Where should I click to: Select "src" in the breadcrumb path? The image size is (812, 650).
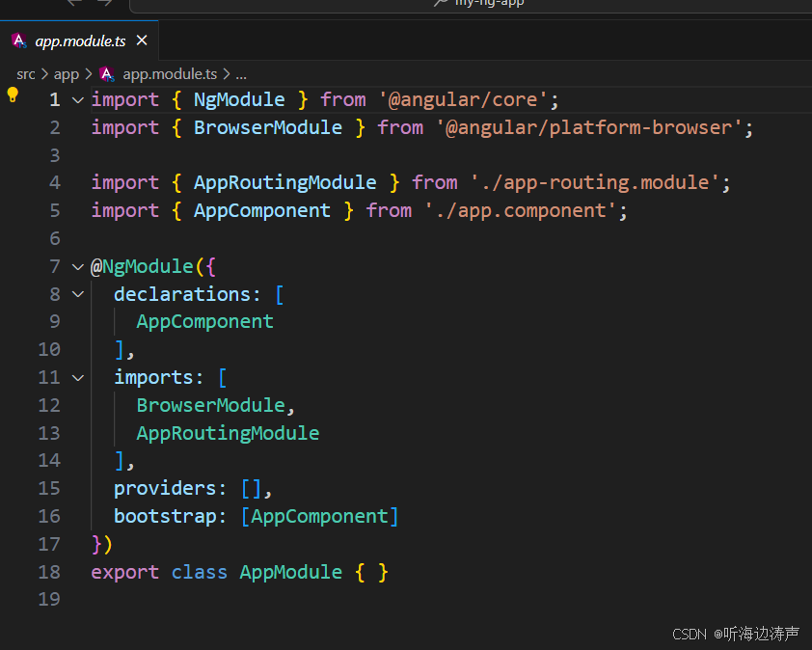click(x=25, y=73)
